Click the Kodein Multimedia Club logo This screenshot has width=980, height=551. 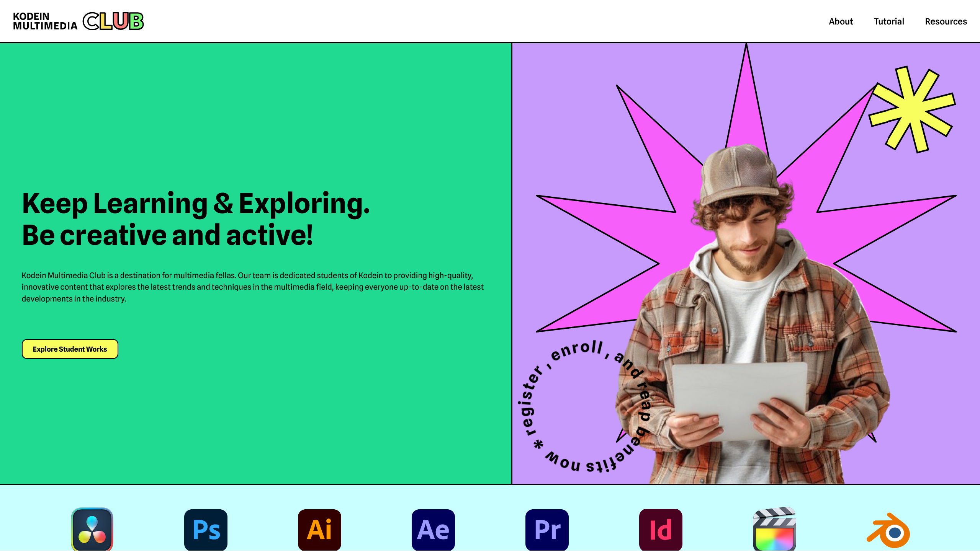coord(45,21)
